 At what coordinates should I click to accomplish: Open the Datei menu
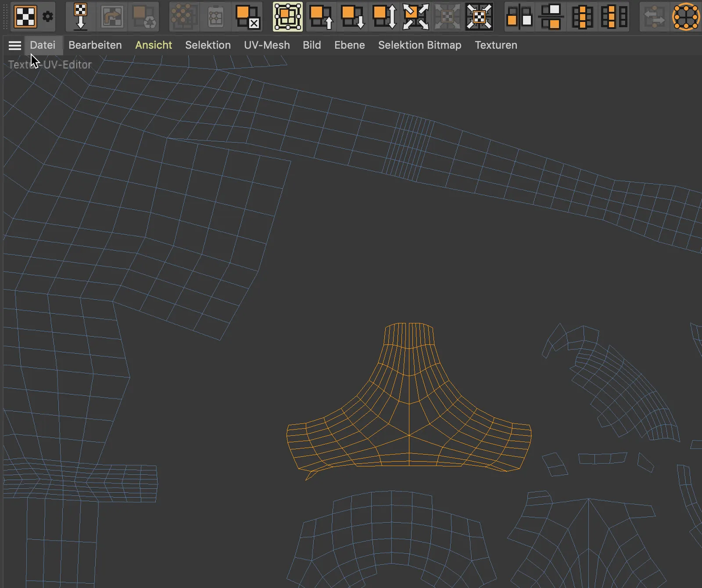click(x=43, y=45)
